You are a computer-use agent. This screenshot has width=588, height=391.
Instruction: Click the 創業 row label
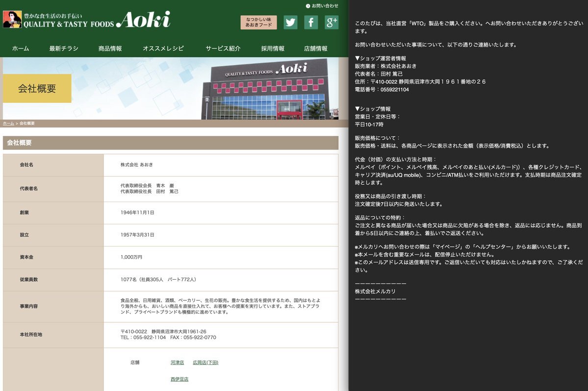click(25, 212)
